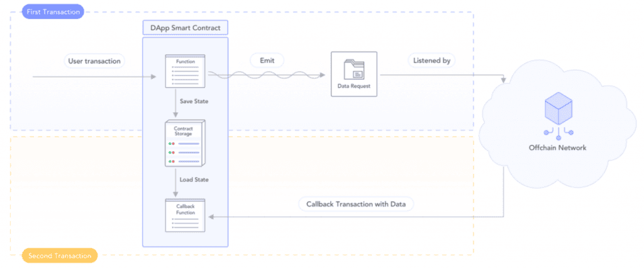Image resolution: width=644 pixels, height=269 pixels.
Task: Select the Second Transaction label
Action: click(x=60, y=255)
